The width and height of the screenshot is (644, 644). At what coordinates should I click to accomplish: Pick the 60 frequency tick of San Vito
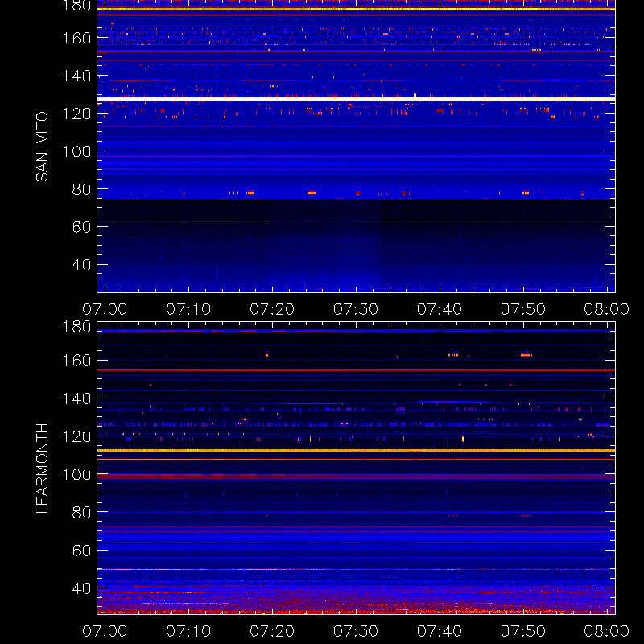(82, 227)
